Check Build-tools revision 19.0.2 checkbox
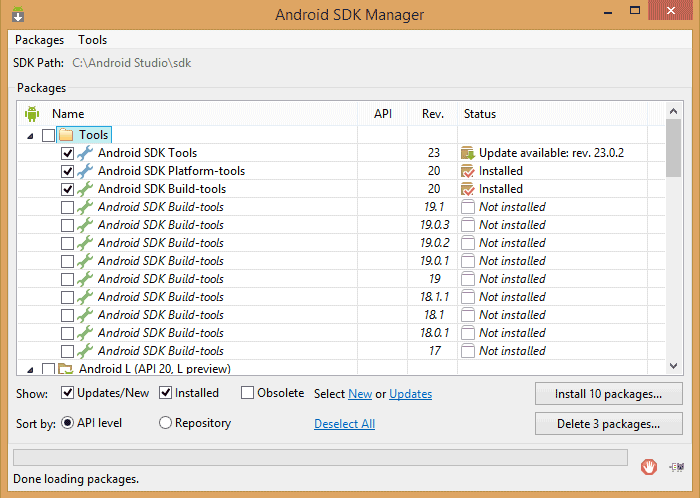 point(67,243)
